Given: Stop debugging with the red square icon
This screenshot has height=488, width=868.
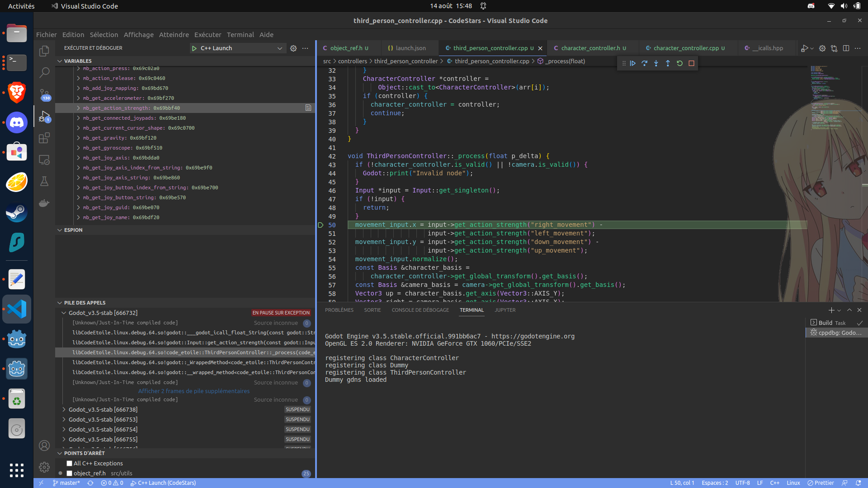Looking at the screenshot, I should pos(691,63).
